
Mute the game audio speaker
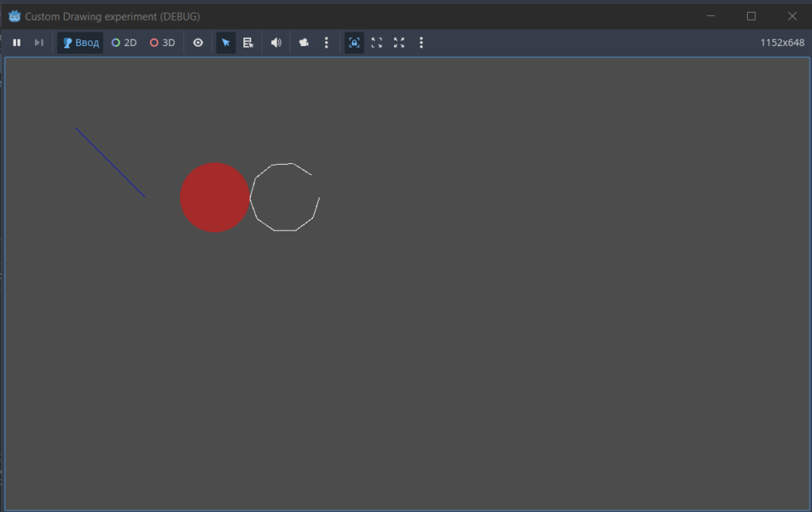point(276,43)
